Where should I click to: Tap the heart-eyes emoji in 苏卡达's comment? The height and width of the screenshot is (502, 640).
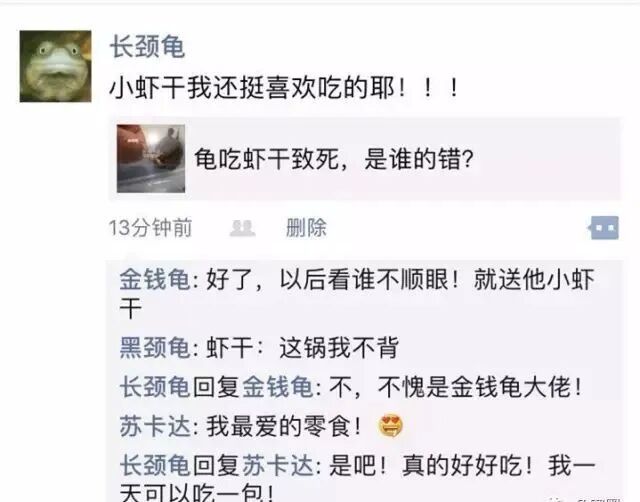[x=391, y=426]
